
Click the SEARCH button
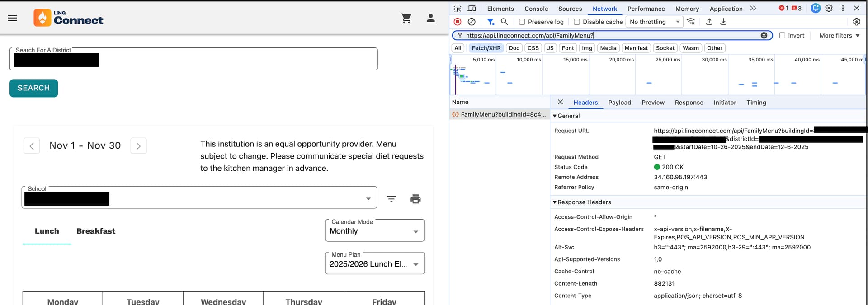tap(33, 88)
